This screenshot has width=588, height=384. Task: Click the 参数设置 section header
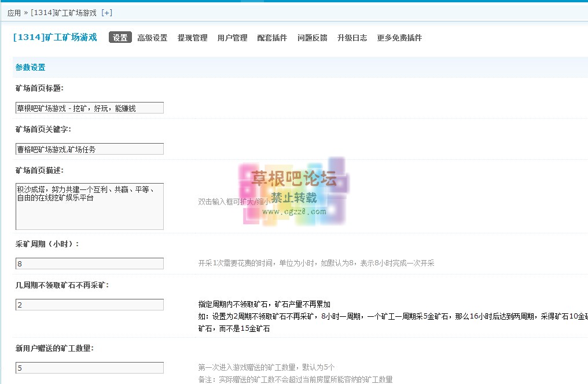(x=30, y=67)
